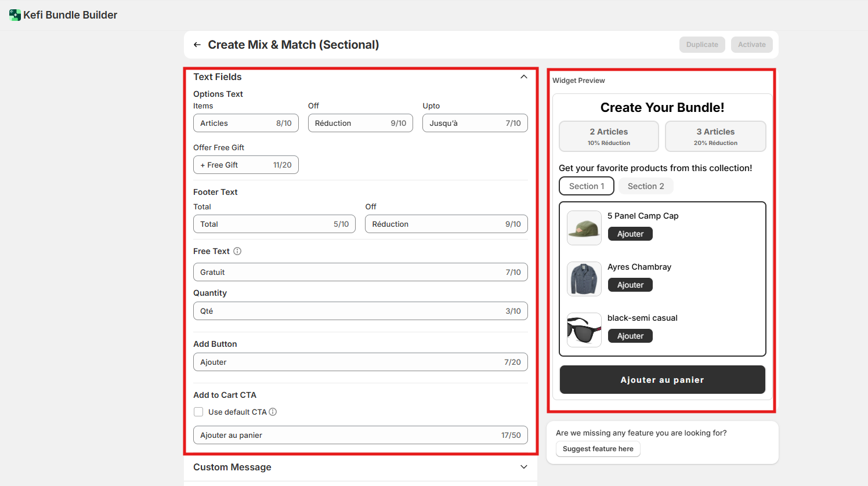Select the Section 1 tab
This screenshot has width=868, height=486.
click(587, 186)
